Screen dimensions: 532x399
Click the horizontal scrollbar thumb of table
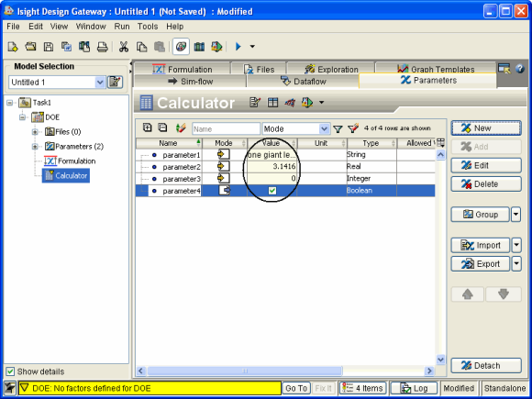tap(244, 371)
